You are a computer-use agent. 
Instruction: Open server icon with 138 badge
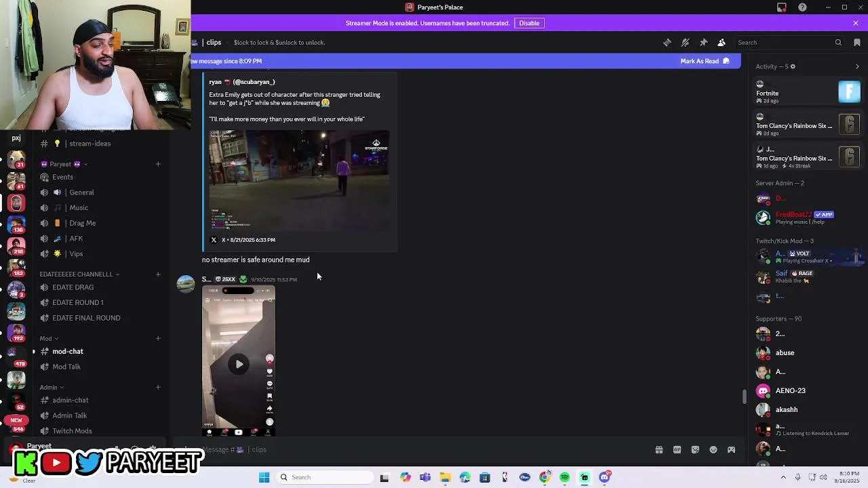click(x=16, y=224)
